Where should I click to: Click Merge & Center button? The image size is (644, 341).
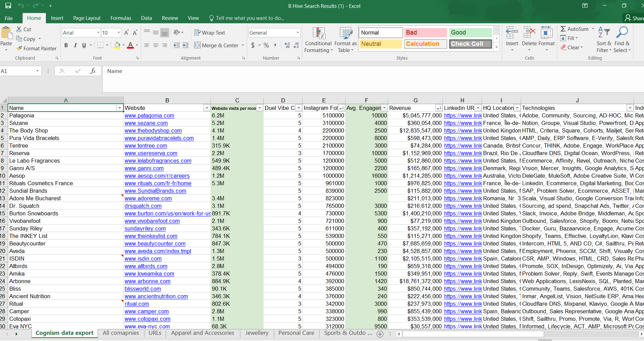[x=216, y=45]
